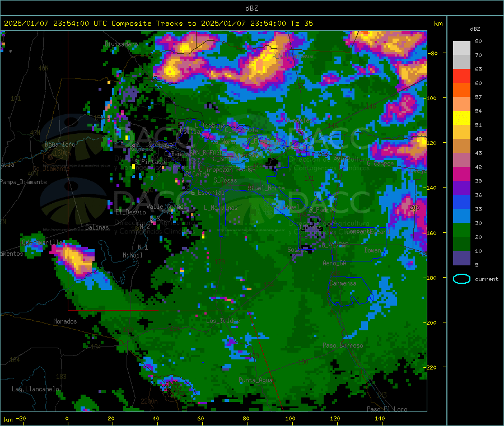This screenshot has width=504, height=426.
Task: Click the 'A_Villanueva' place label
Action: click(292, 56)
